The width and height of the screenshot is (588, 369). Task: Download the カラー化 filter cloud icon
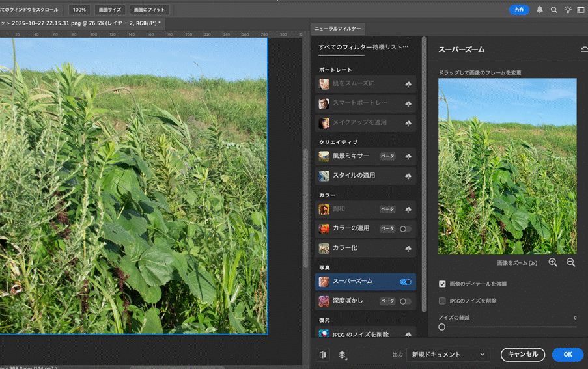pos(408,249)
